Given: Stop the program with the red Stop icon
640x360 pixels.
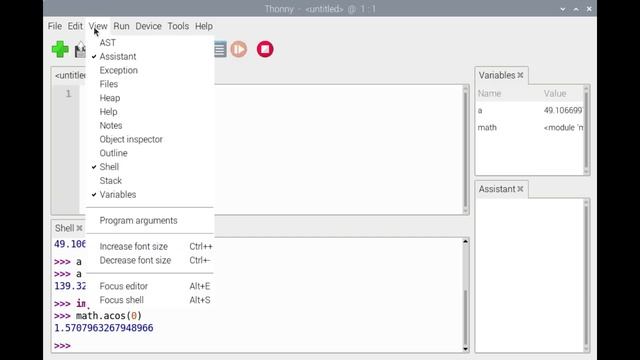Looking at the screenshot, I should tap(265, 49).
